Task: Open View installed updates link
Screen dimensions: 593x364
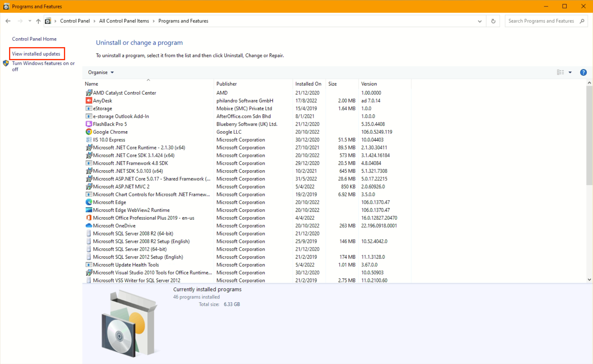Action: point(36,54)
